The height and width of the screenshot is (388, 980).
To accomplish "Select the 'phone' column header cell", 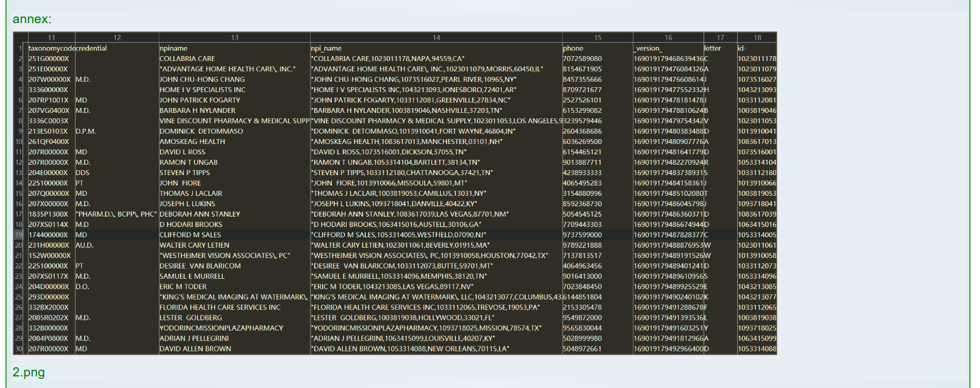I will [x=597, y=48].
